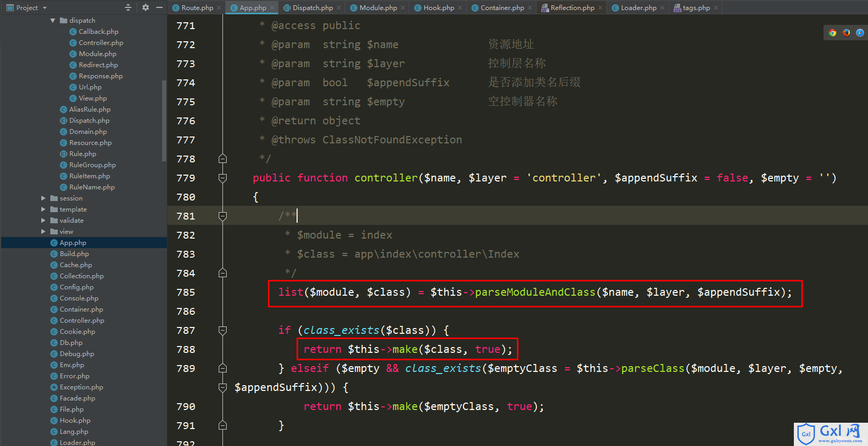Screen dimensions: 868x446
Task: Select Build.php in project tree
Action: click(x=74, y=254)
